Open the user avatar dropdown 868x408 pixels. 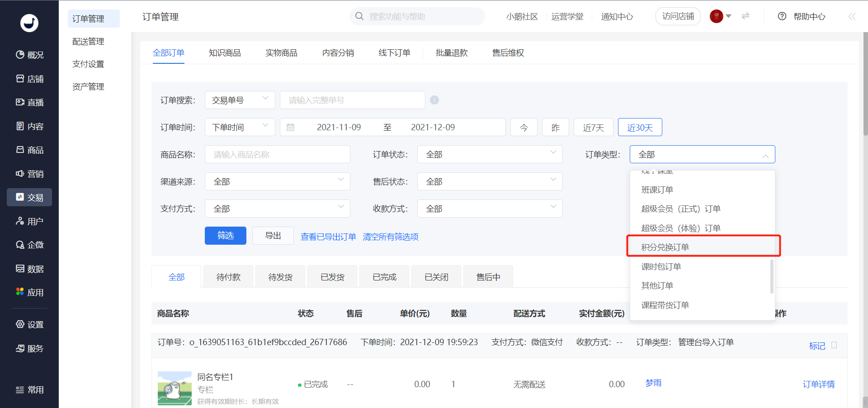[x=721, y=16]
